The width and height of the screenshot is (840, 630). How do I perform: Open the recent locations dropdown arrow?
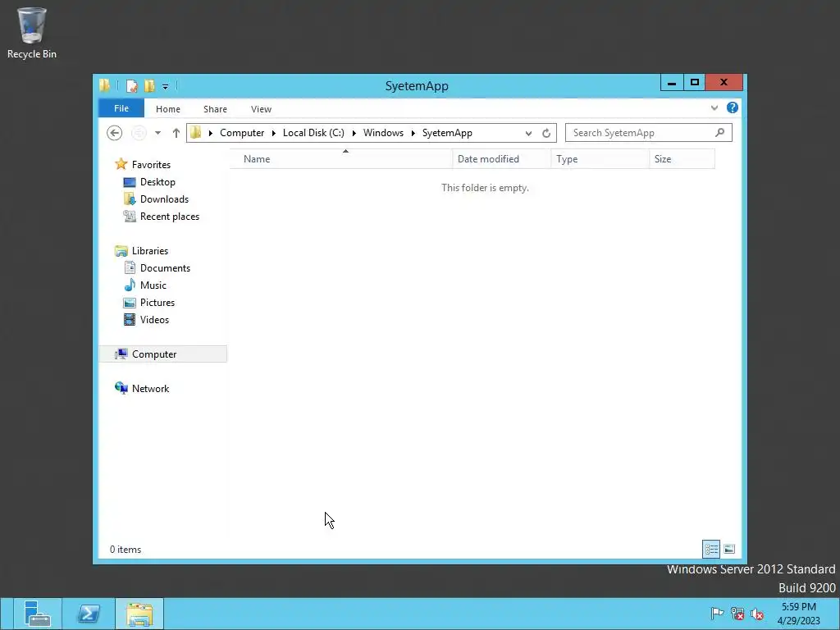click(x=157, y=133)
